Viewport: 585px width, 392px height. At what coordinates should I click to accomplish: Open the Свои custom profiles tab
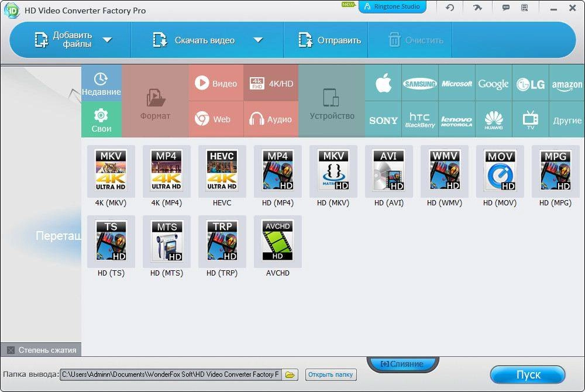[x=101, y=120]
